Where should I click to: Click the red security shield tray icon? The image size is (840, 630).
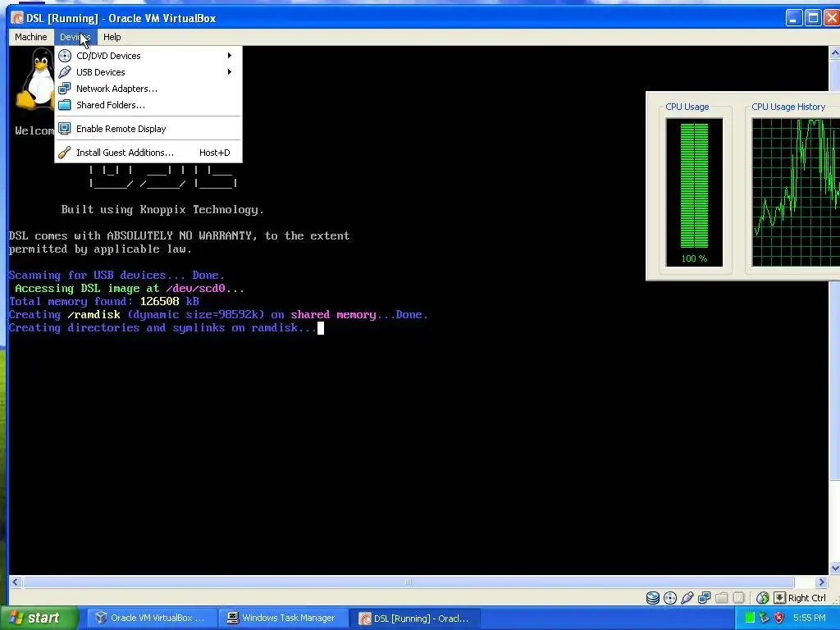(779, 619)
